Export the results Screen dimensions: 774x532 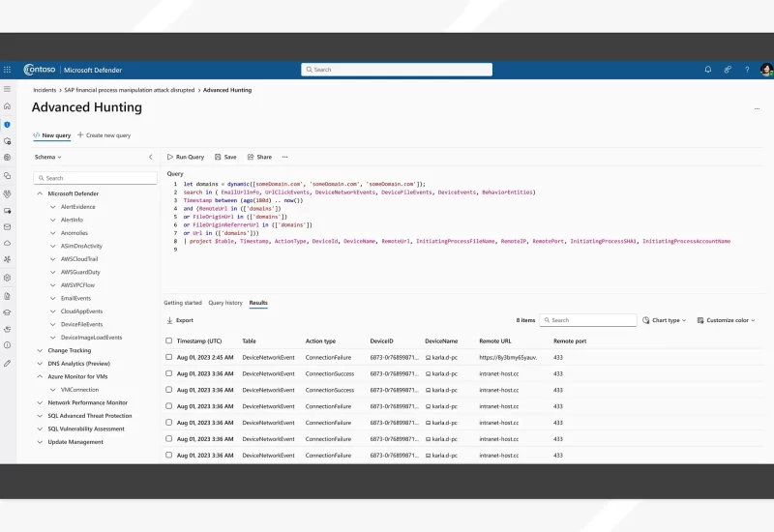180,320
